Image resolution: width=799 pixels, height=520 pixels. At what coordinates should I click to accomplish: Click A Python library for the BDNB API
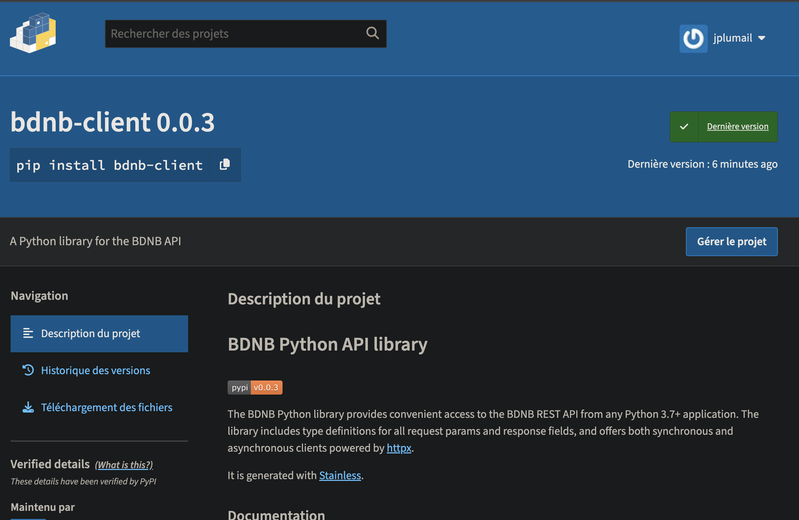(95, 241)
